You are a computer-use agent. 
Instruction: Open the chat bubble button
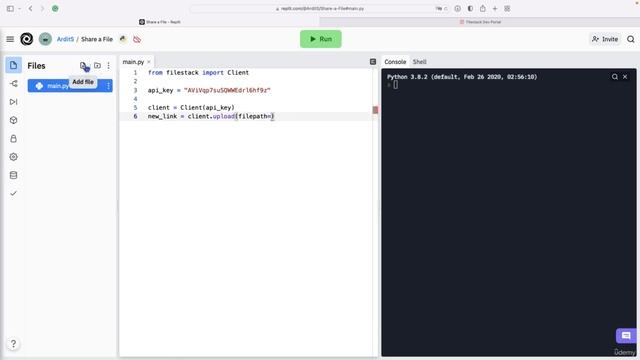click(626, 336)
